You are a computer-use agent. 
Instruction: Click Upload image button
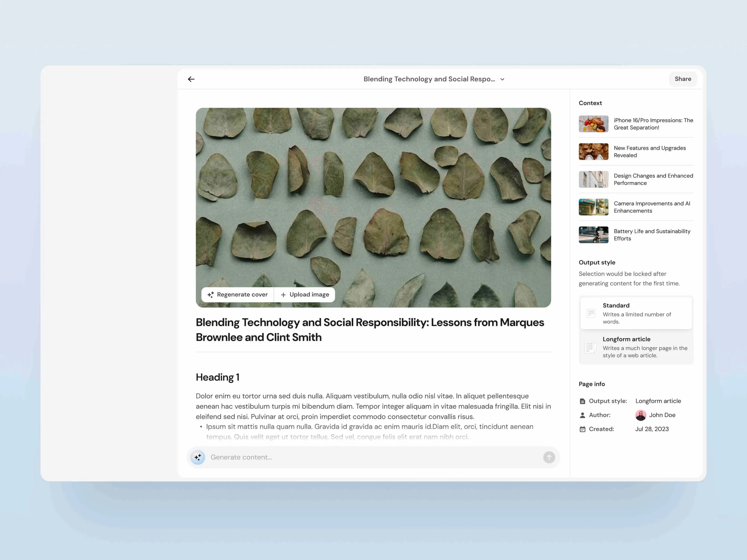(x=305, y=295)
